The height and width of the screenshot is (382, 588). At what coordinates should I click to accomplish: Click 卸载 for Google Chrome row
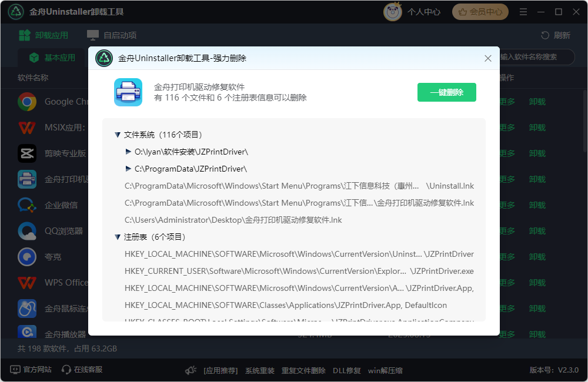pos(537,102)
